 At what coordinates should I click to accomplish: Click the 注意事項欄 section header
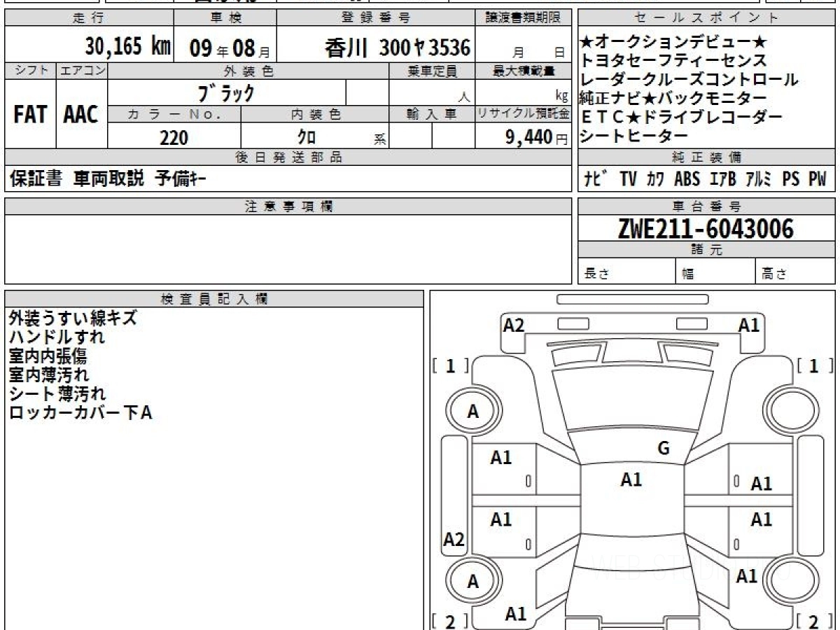click(288, 206)
